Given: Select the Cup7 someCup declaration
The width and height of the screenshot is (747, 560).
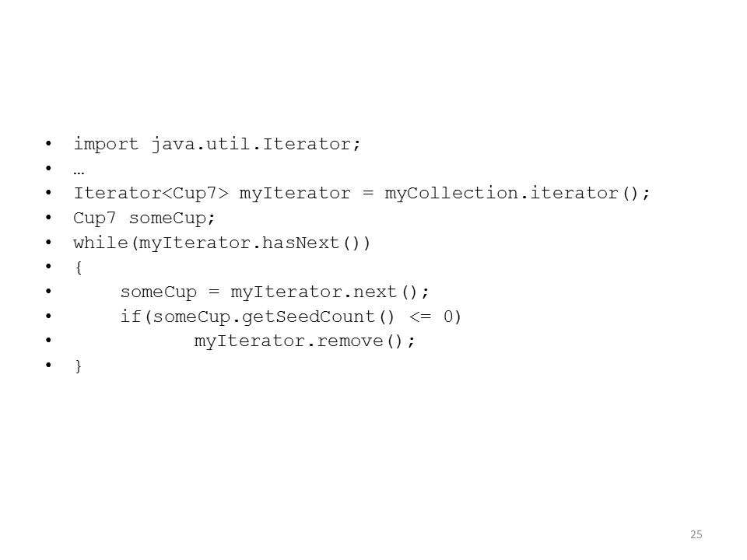Looking at the screenshot, I should 145,218.
